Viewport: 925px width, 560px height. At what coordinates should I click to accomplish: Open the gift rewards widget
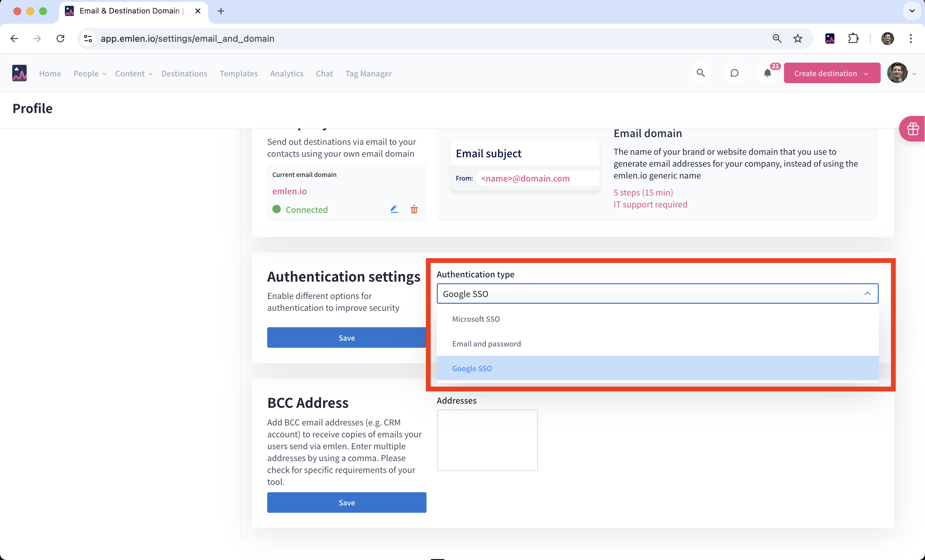912,129
